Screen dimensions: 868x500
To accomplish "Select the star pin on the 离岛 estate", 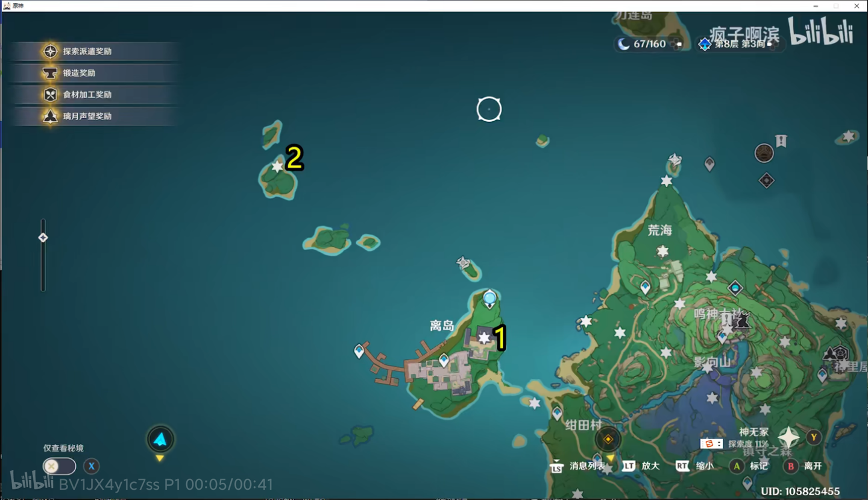I will click(x=484, y=338).
